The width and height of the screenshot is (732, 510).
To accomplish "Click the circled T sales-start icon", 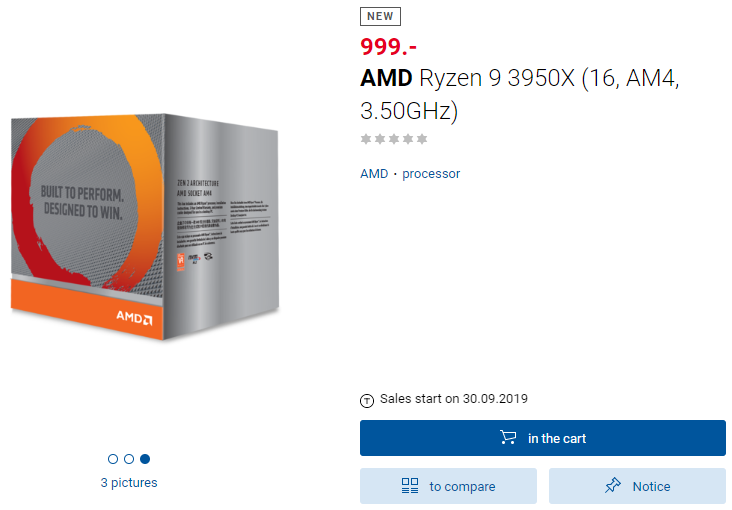I will [x=367, y=400].
